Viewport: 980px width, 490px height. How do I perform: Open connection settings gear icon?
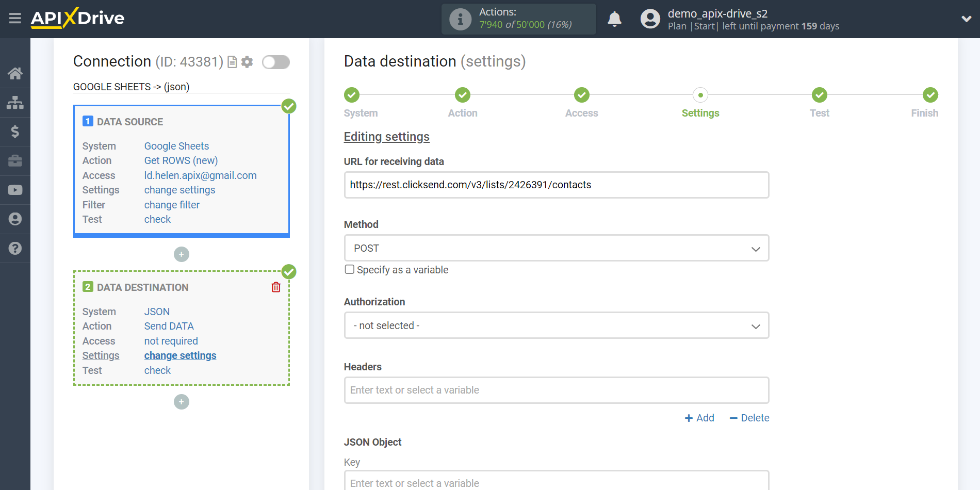[247, 62]
